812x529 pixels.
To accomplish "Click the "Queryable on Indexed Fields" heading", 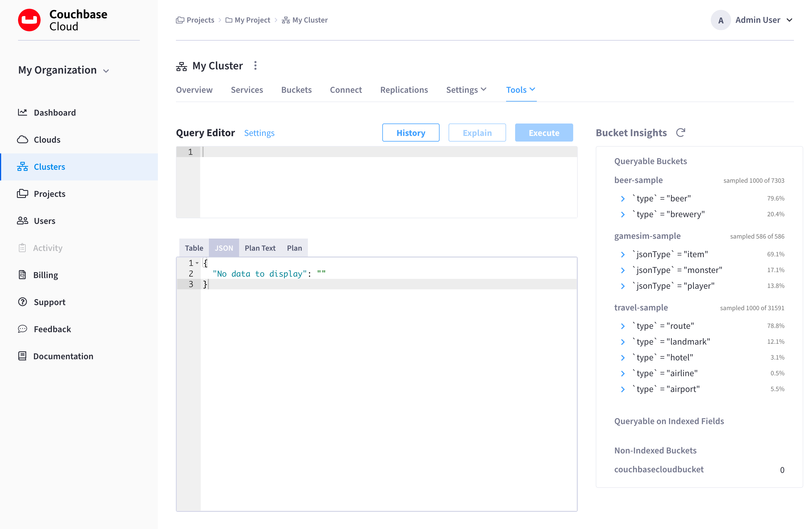I will pyautogui.click(x=669, y=421).
